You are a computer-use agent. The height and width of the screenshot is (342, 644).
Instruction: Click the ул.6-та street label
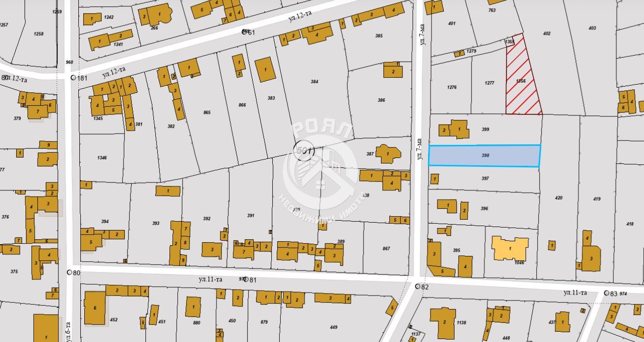pyautogui.click(x=69, y=330)
